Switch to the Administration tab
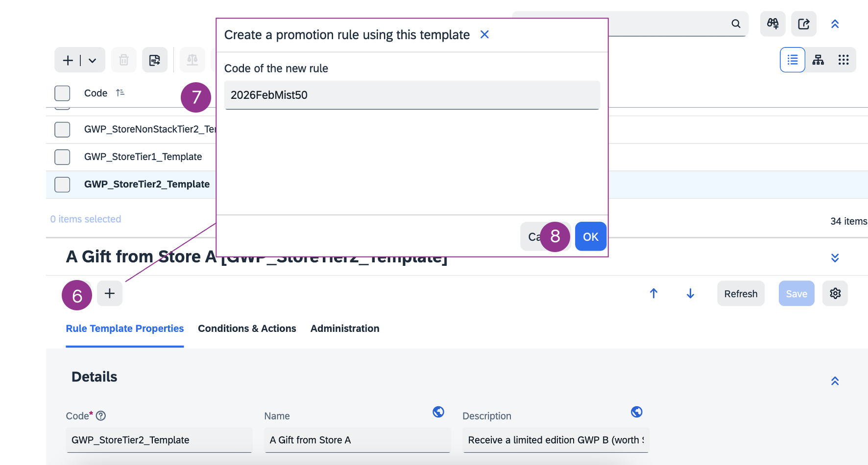 click(344, 328)
